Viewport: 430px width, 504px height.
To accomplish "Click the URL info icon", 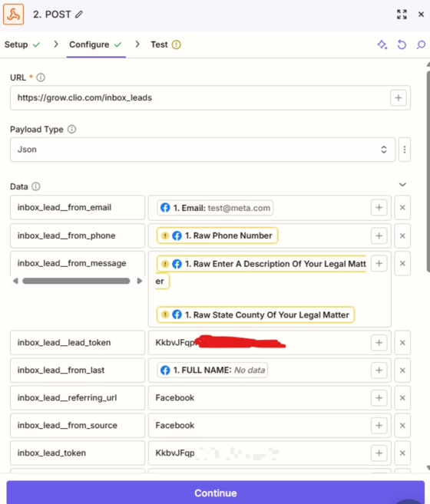I will click(41, 77).
